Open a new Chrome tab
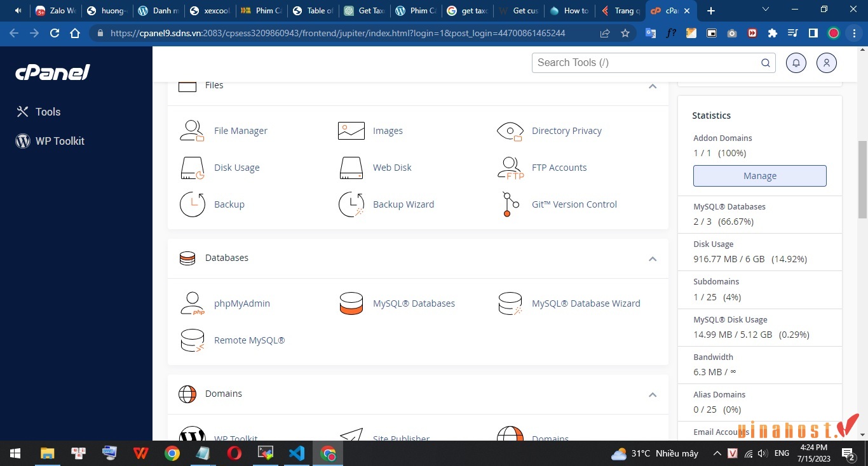The height and width of the screenshot is (466, 868). tap(711, 11)
